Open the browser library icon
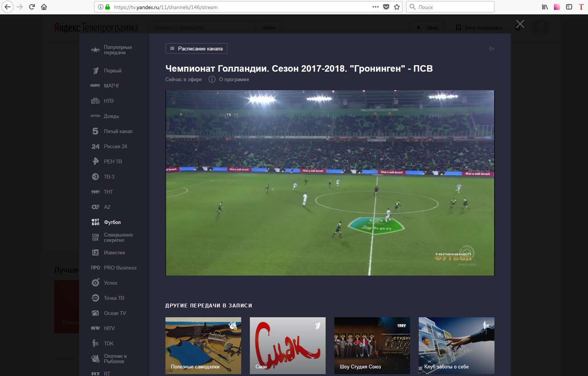The height and width of the screenshot is (376, 588). point(545,7)
